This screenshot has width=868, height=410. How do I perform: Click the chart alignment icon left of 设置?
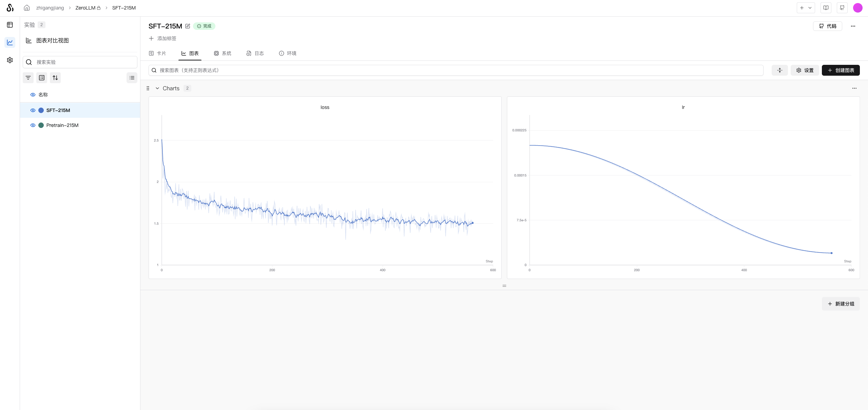780,70
